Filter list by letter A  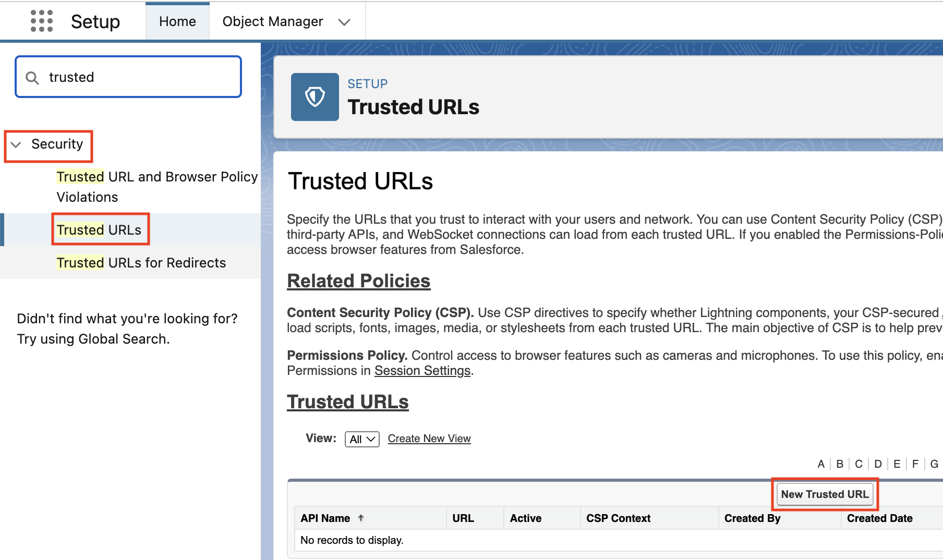tap(821, 464)
